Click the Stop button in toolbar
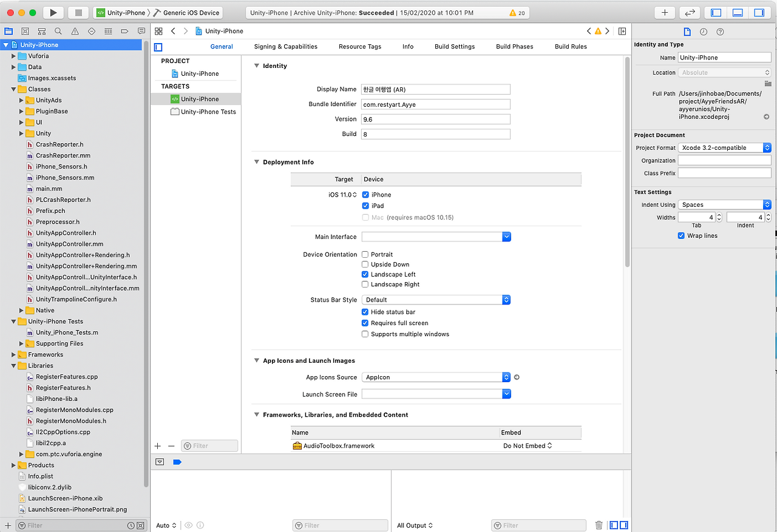Image resolution: width=777 pixels, height=532 pixels. point(78,12)
